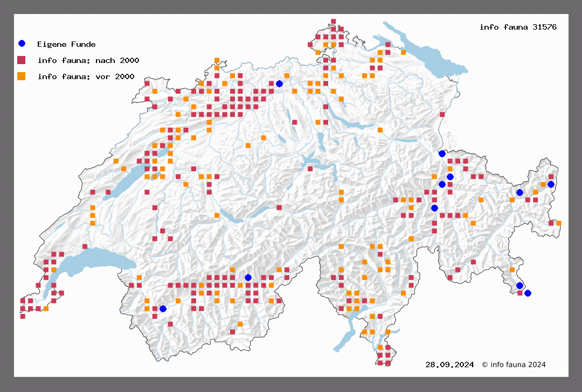
Task: Click the southernmost blue dot in the southeast
Action: click(528, 293)
